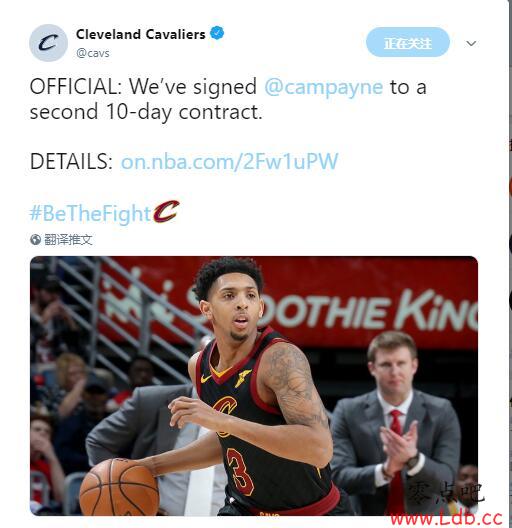Open the @campayne mention
The height and width of the screenshot is (528, 512).
point(323,87)
